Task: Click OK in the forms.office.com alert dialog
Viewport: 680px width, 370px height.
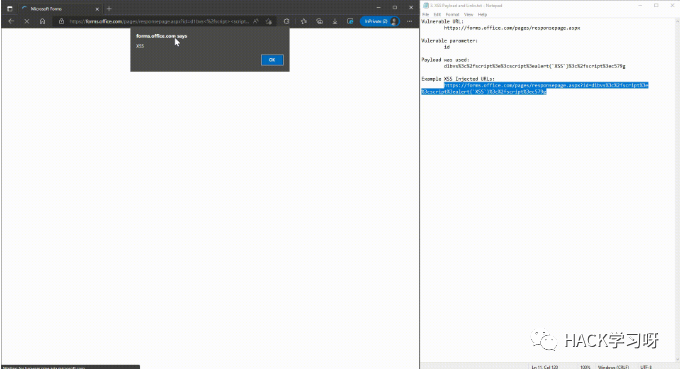Action: click(x=272, y=60)
